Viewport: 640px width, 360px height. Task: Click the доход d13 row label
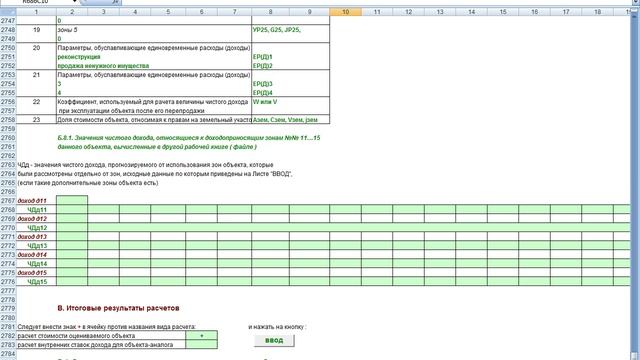click(x=32, y=236)
